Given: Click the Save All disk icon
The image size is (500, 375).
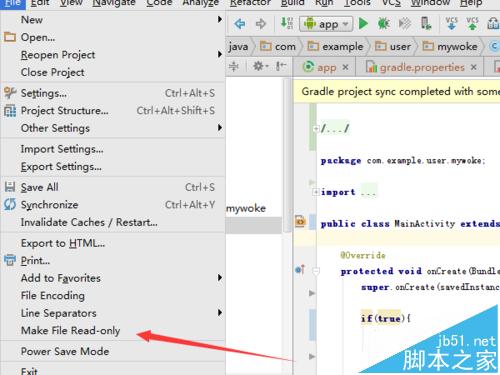Looking at the screenshot, I should pos(10,187).
